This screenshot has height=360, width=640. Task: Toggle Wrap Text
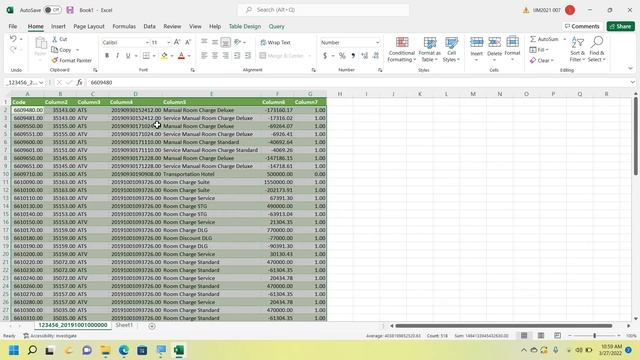coord(276,42)
